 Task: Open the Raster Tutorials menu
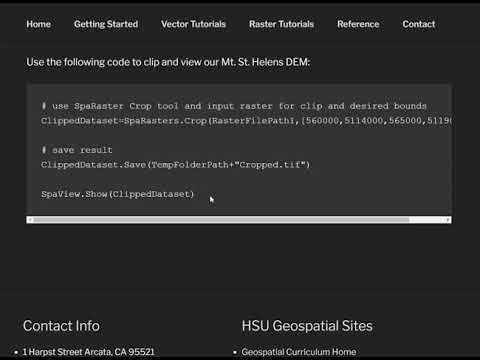pyautogui.click(x=281, y=24)
